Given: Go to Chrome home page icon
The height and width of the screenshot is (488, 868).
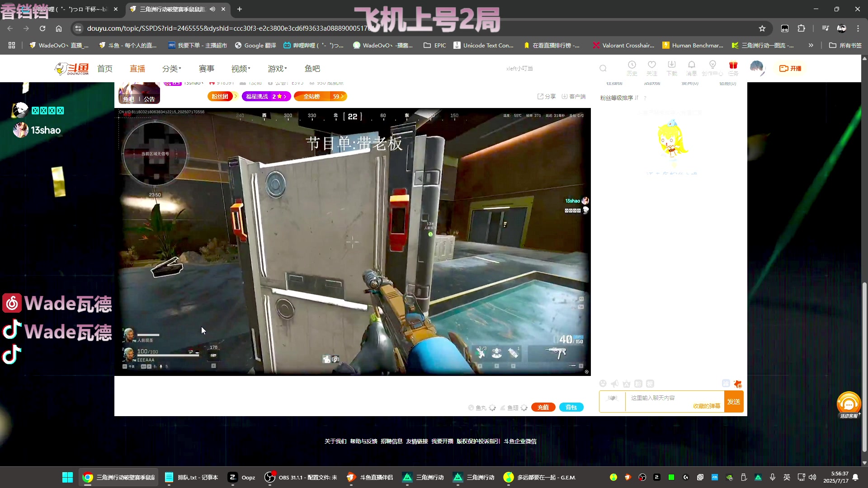Looking at the screenshot, I should (x=59, y=28).
